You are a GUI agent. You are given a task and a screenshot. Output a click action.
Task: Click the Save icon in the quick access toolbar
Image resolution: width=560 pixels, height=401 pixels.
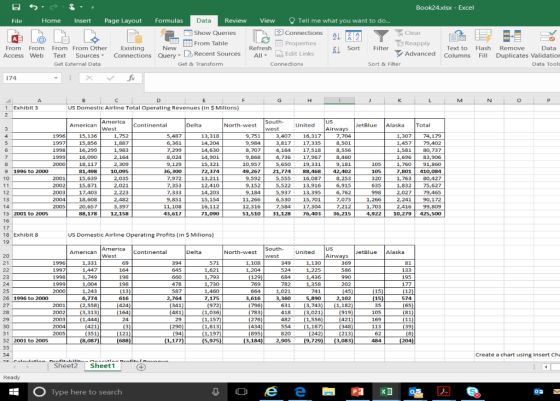click(x=16, y=7)
